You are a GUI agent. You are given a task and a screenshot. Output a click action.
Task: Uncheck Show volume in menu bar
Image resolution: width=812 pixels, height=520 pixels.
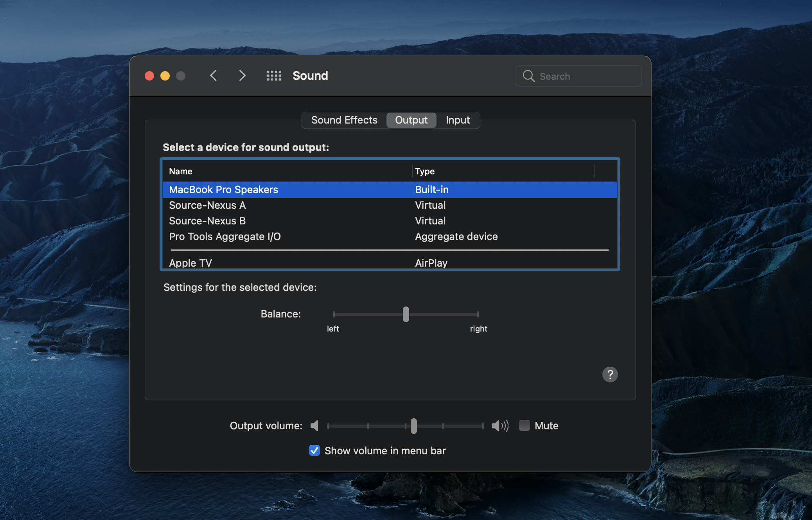(314, 450)
